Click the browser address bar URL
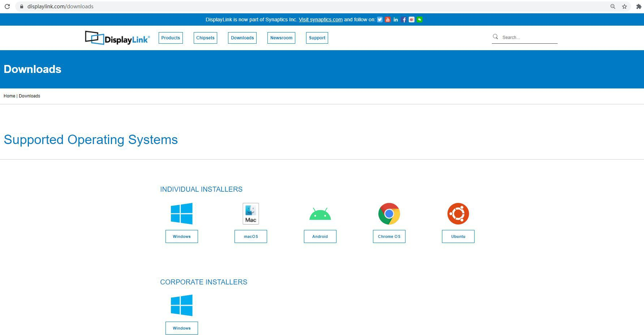This screenshot has width=644, height=335. 60,6
